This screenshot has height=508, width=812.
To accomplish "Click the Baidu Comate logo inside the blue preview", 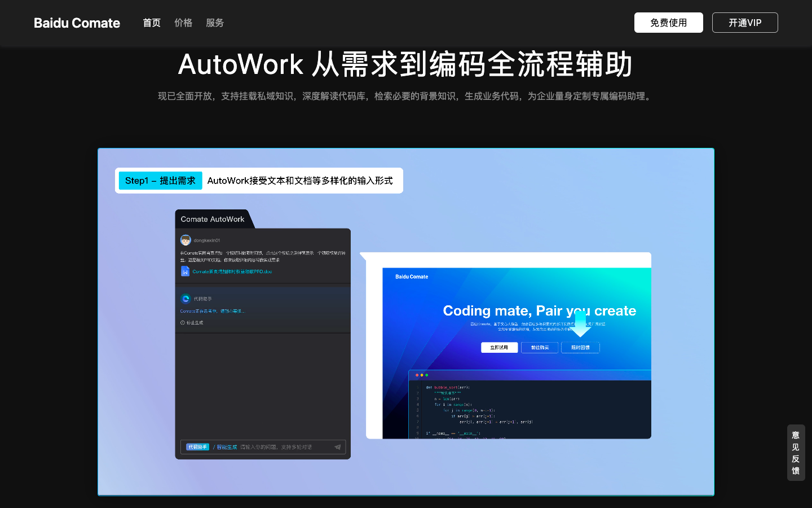I will click(x=411, y=277).
